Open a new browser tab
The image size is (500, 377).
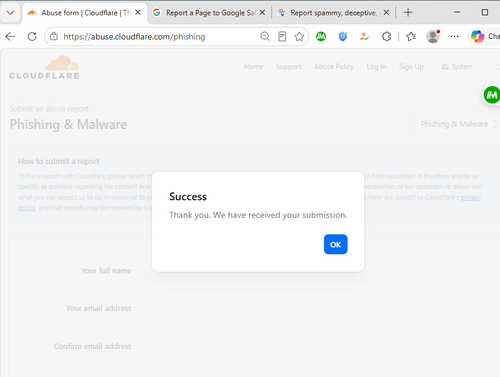(x=408, y=13)
